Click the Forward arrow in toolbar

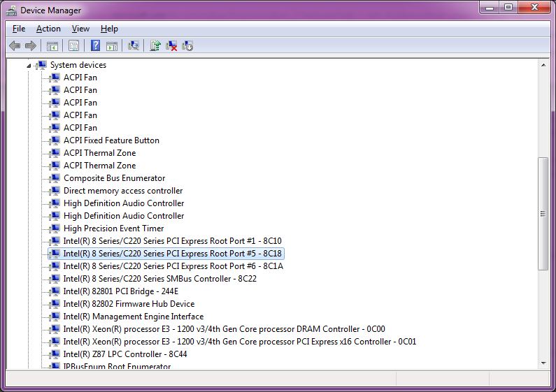point(30,46)
